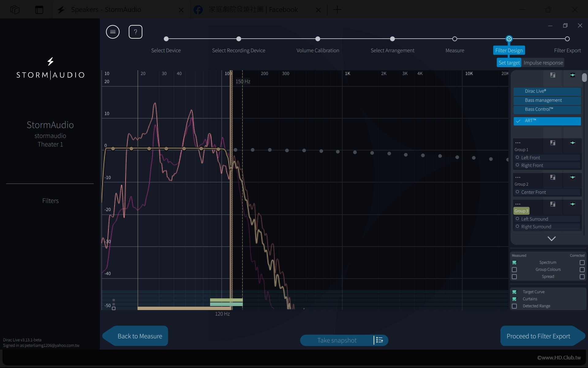Viewport: 588px width, 368px height.
Task: Switch to Facebook browser tab
Action: pyautogui.click(x=253, y=10)
